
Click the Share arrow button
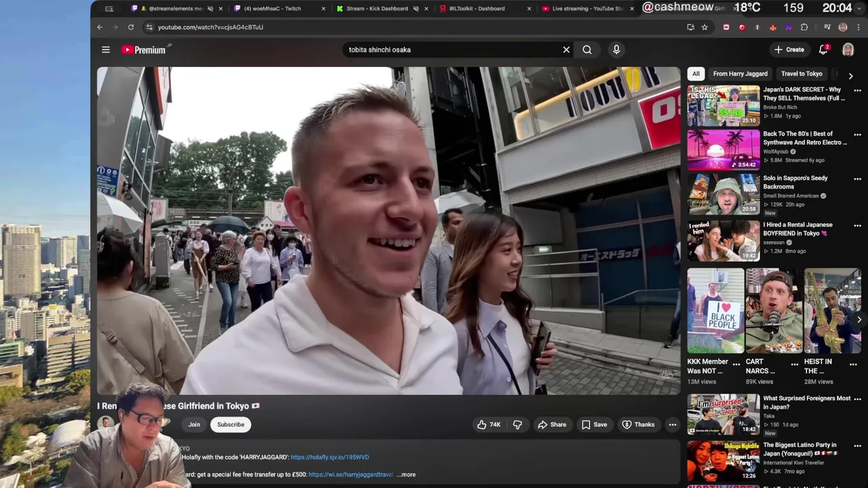pyautogui.click(x=552, y=424)
